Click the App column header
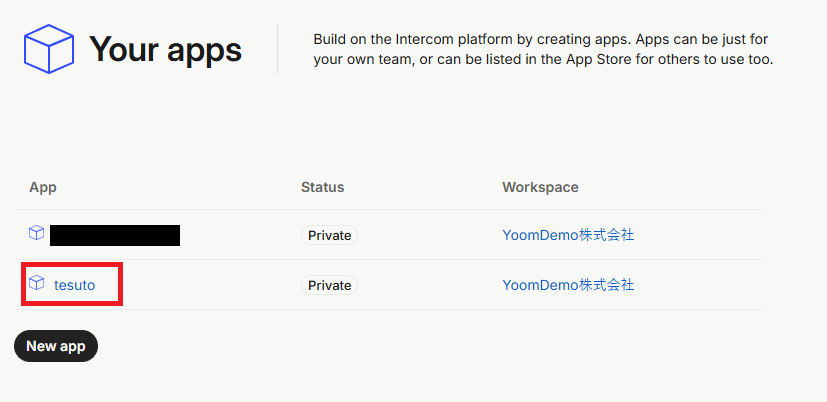The width and height of the screenshot is (827, 402). 43,187
